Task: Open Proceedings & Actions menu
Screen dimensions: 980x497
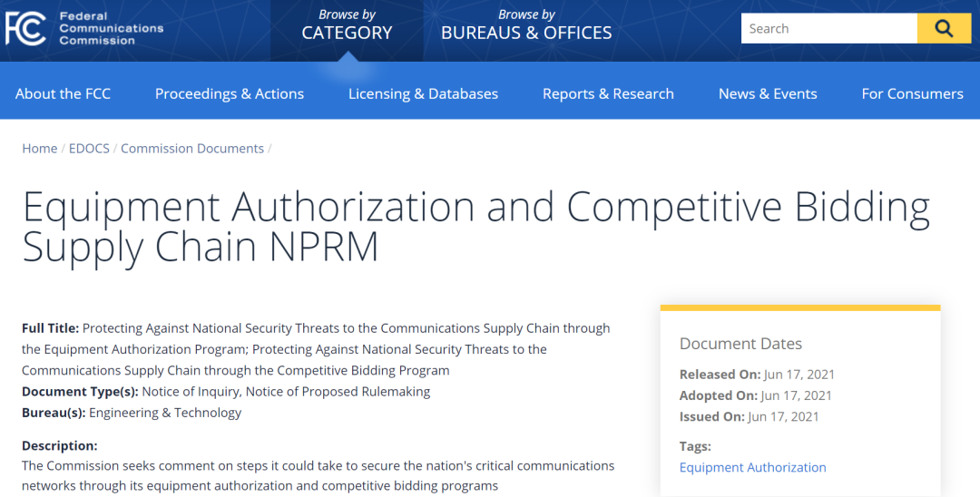Action: click(x=230, y=93)
